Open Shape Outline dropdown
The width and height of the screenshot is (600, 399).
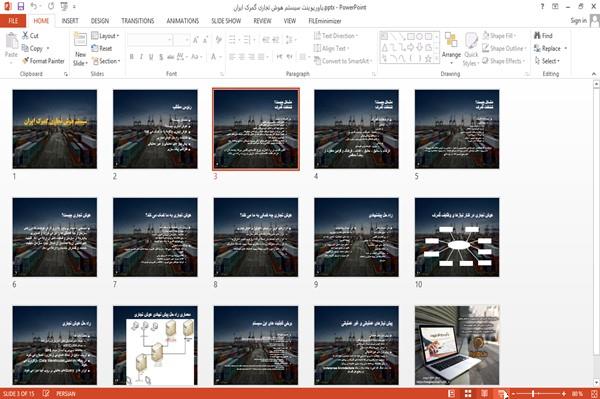(x=504, y=48)
